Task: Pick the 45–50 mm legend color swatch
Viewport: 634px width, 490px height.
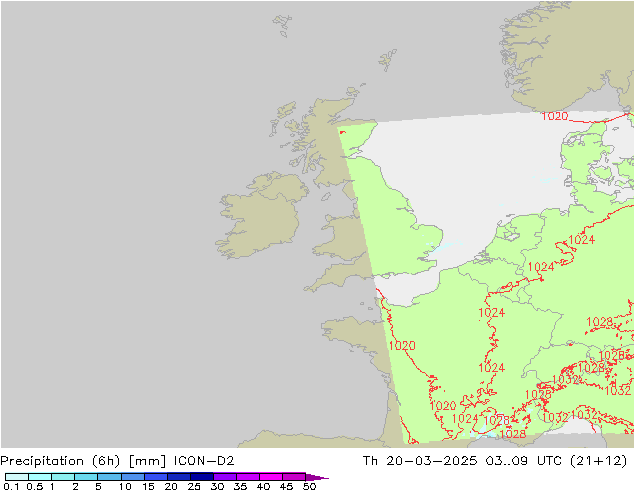Action: pyautogui.click(x=294, y=477)
